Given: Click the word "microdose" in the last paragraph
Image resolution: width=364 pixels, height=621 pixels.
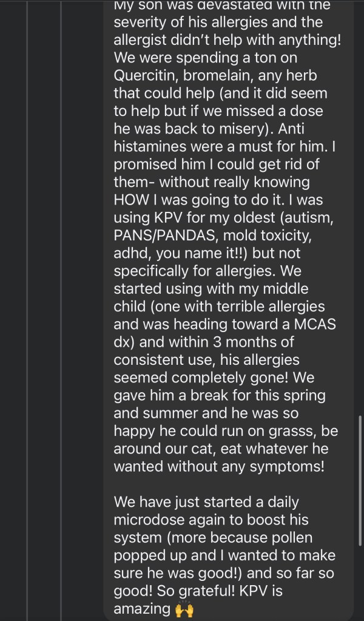Looking at the screenshot, I should pyautogui.click(x=148, y=520).
